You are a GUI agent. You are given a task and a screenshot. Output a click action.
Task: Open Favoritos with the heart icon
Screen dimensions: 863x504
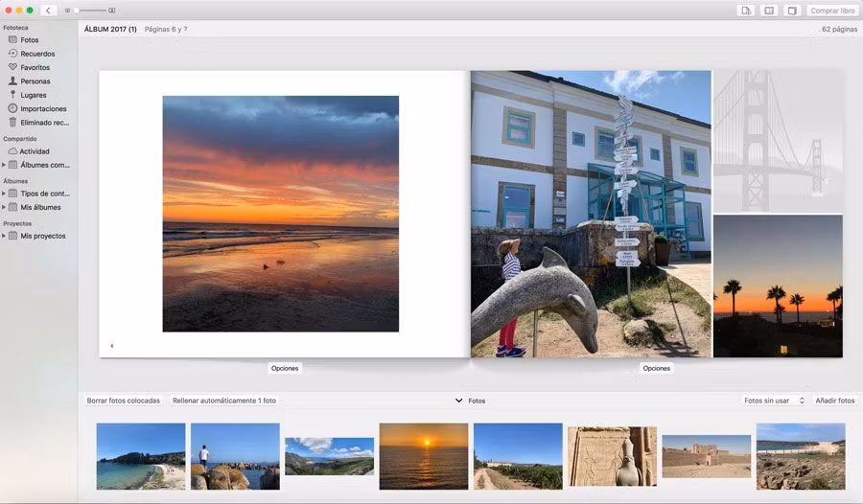point(35,67)
